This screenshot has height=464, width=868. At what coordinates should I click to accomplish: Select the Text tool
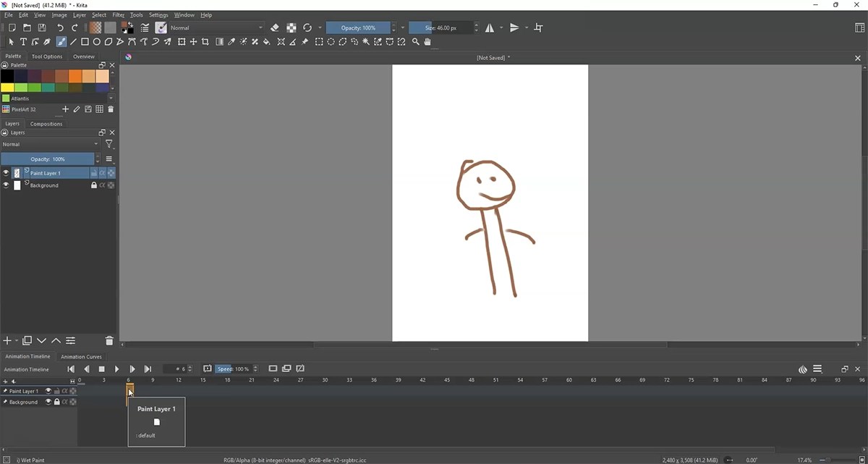(23, 42)
